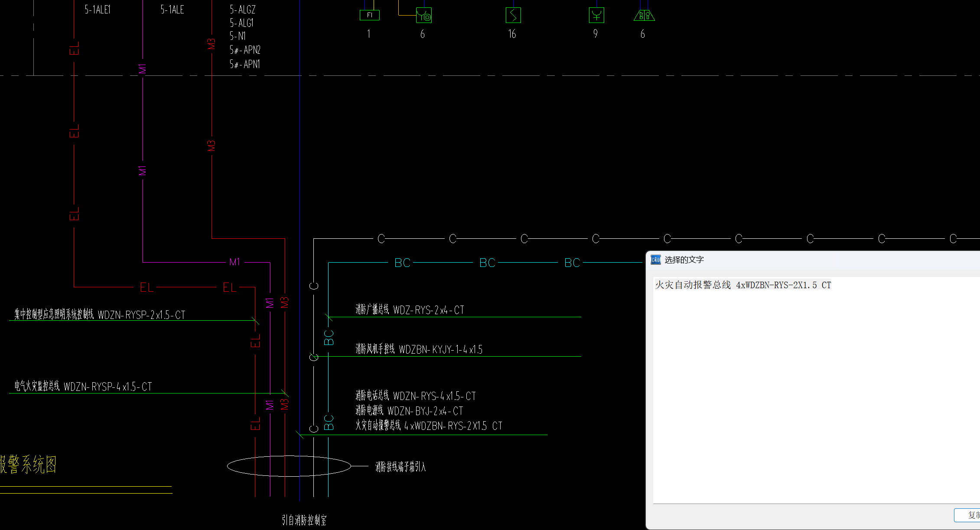Click the number 1 below the FI box
The image size is (980, 530).
[x=368, y=34]
